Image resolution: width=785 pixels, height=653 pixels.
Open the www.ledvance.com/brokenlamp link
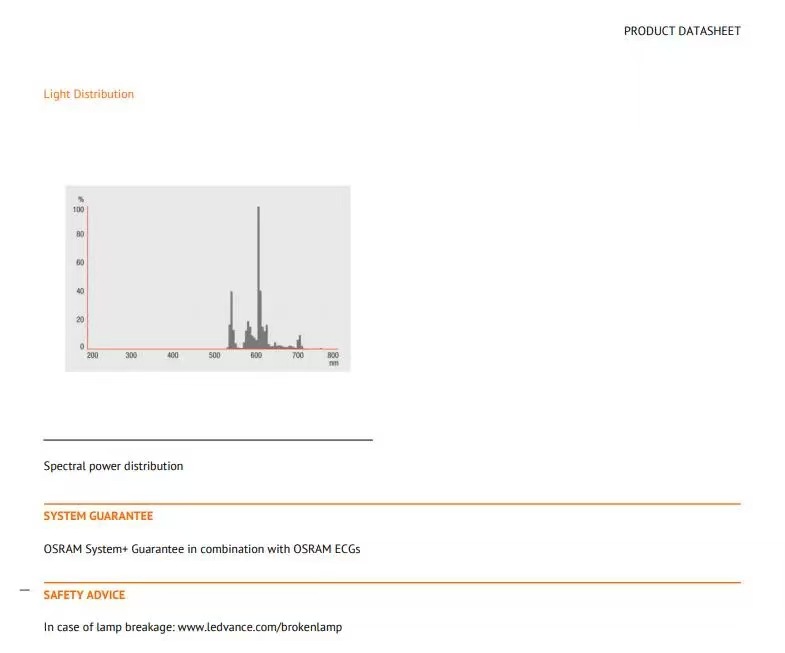[260, 627]
